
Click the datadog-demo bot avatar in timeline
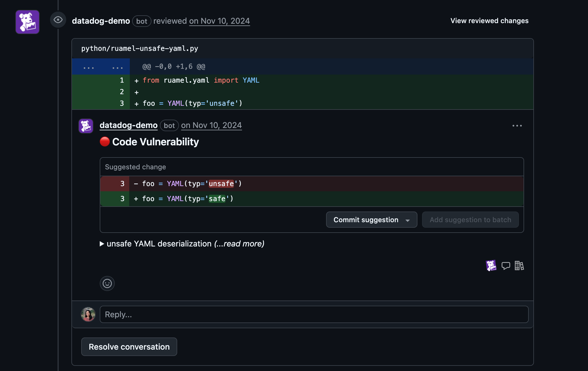(x=27, y=22)
